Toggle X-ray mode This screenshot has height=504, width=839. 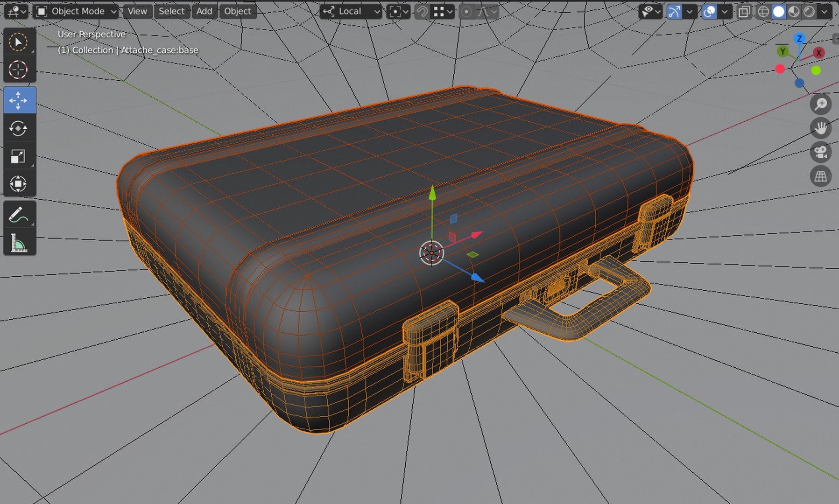744,12
